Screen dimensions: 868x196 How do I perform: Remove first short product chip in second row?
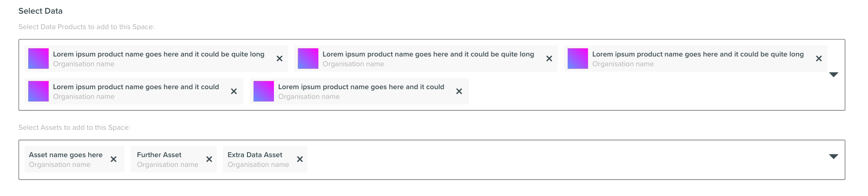coord(234,91)
